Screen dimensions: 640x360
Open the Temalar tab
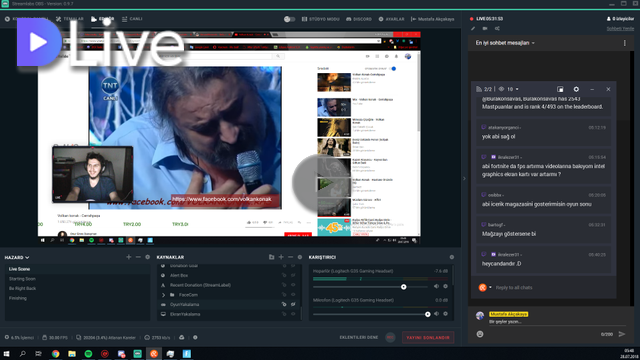tap(69, 19)
